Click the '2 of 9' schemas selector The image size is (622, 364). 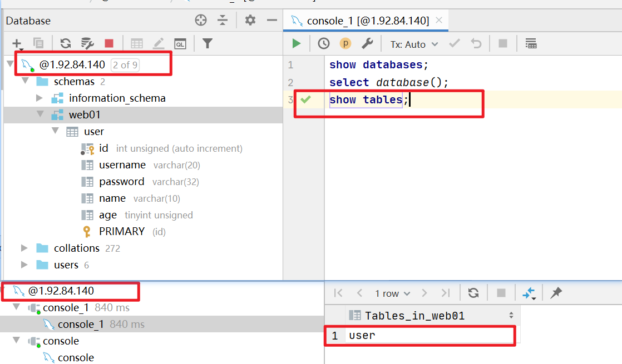125,65
